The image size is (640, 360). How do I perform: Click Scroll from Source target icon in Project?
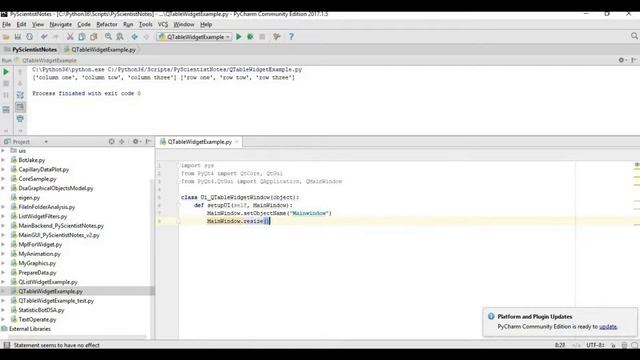click(111, 141)
